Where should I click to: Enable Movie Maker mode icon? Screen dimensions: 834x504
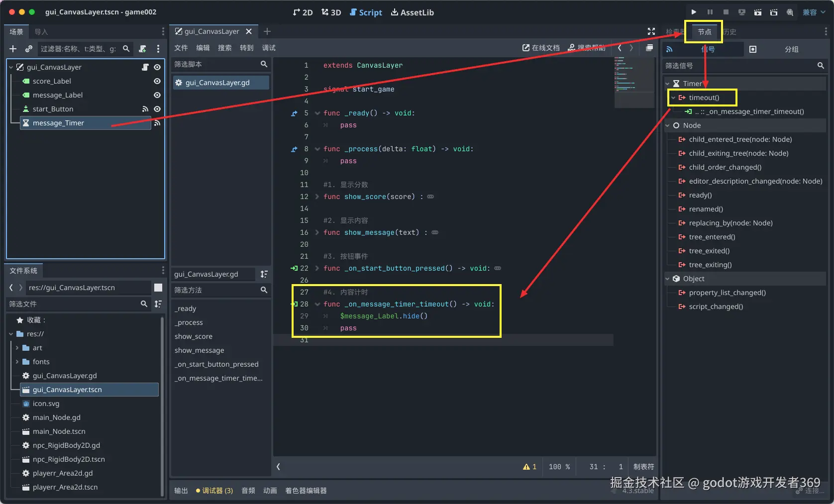(790, 12)
